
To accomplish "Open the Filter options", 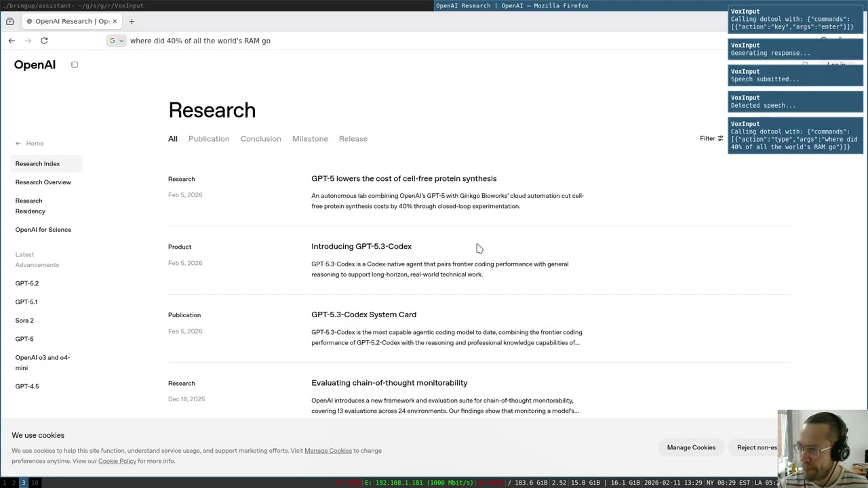I will 711,139.
